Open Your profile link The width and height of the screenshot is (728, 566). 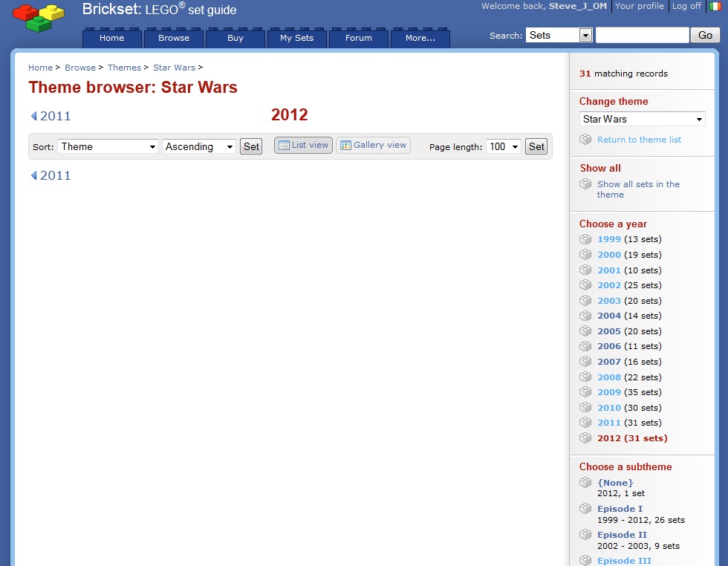640,6
